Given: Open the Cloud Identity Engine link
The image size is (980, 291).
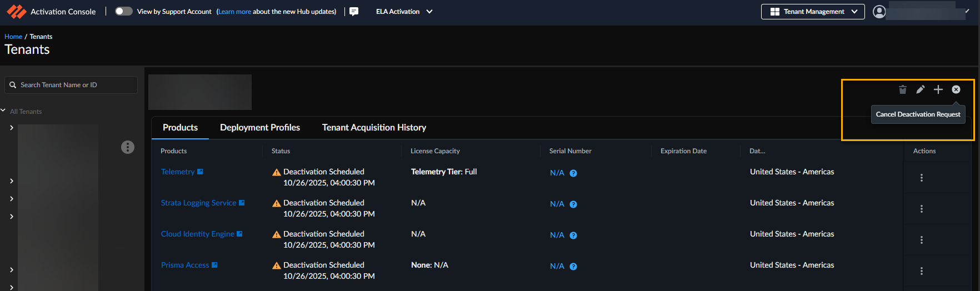Looking at the screenshot, I should pyautogui.click(x=197, y=234).
